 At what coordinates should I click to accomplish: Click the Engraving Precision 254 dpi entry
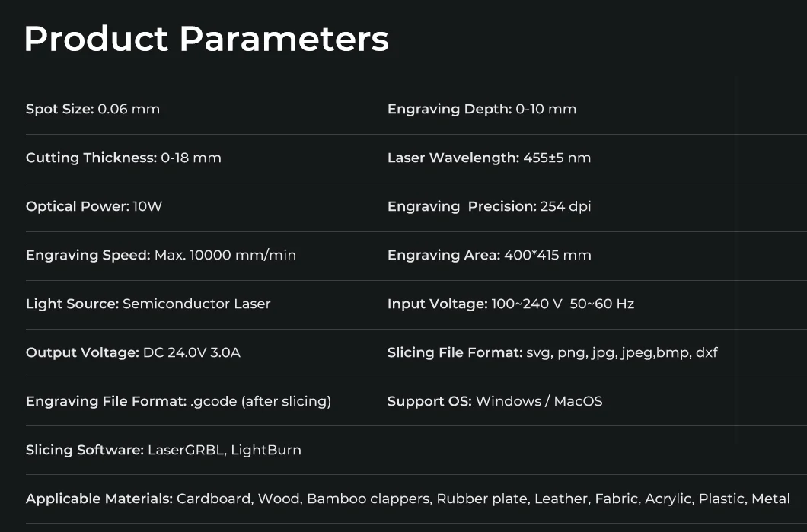(x=489, y=206)
